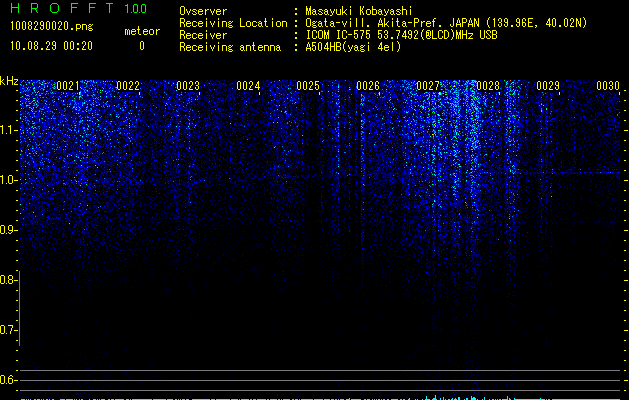Click the 0.8 kHz axis label
Viewport: 629px width, 400px height.
pos(7,280)
